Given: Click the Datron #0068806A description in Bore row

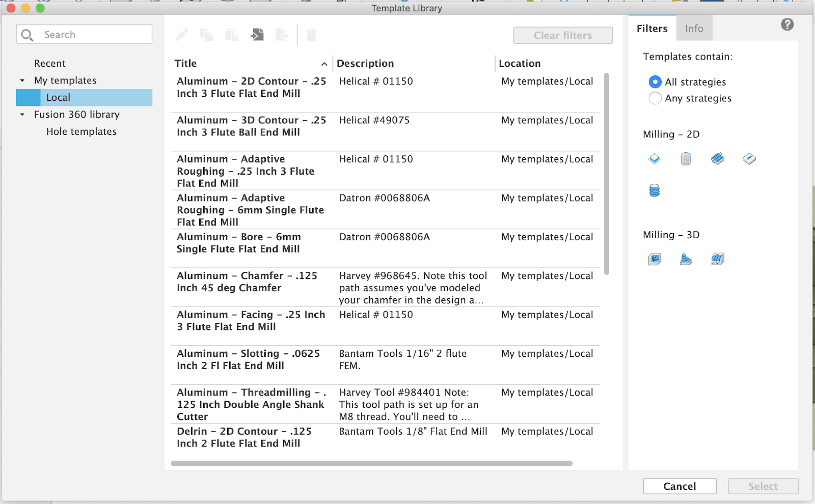Looking at the screenshot, I should [385, 237].
